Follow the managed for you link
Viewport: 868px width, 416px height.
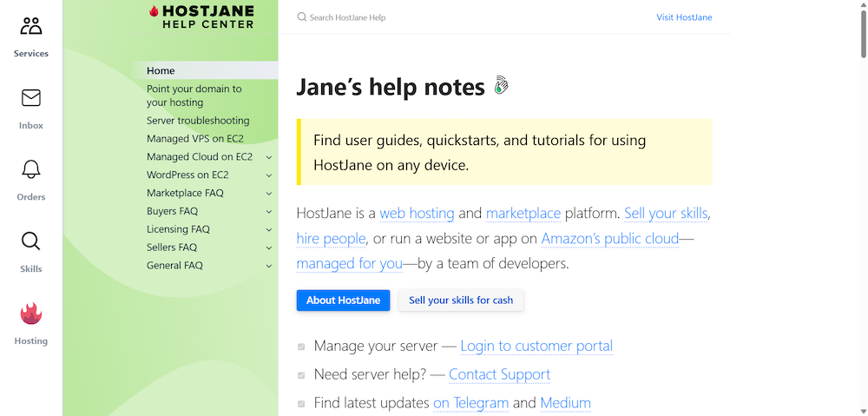(x=349, y=264)
